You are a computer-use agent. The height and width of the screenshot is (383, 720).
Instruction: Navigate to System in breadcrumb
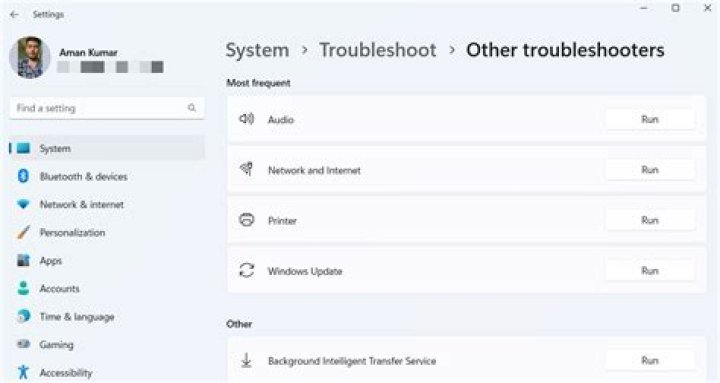coord(257,50)
